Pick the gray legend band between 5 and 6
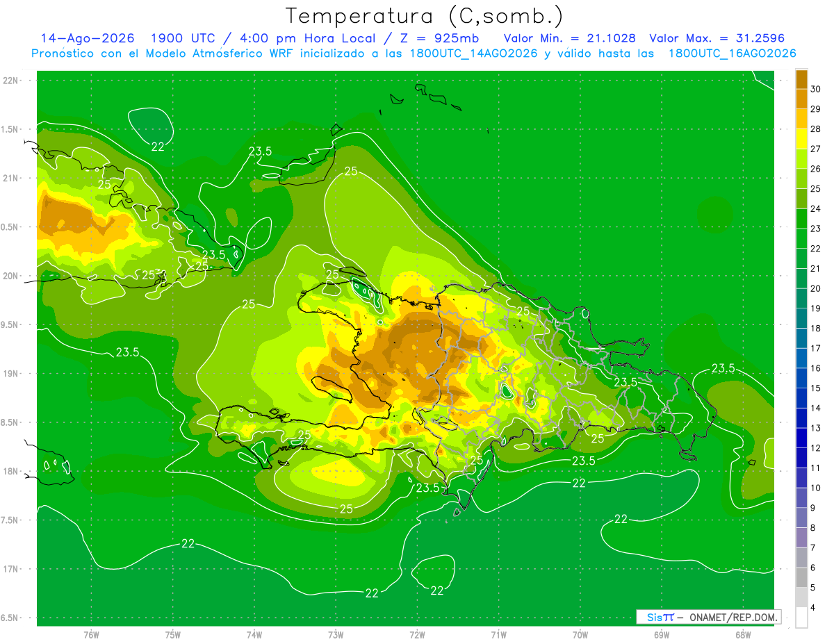Image resolution: width=834 pixels, height=644 pixels. tap(801, 577)
